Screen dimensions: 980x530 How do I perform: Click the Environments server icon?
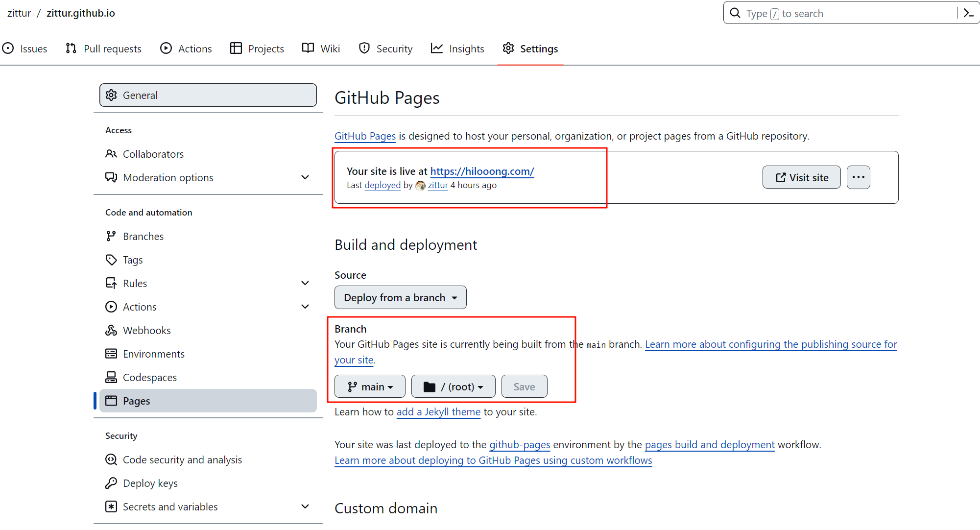pyautogui.click(x=111, y=354)
